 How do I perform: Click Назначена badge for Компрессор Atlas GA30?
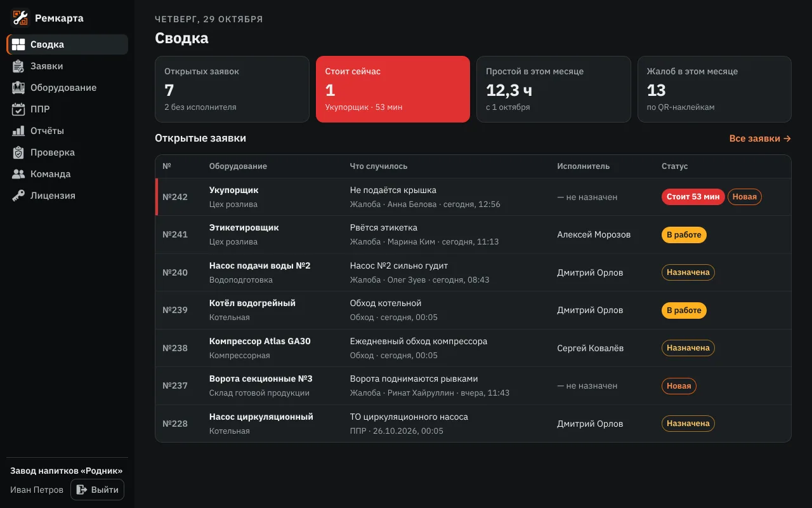(688, 348)
